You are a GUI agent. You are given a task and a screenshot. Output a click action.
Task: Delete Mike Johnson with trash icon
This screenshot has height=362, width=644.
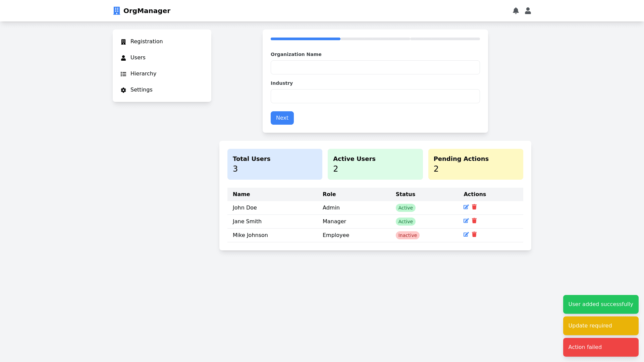point(474,235)
